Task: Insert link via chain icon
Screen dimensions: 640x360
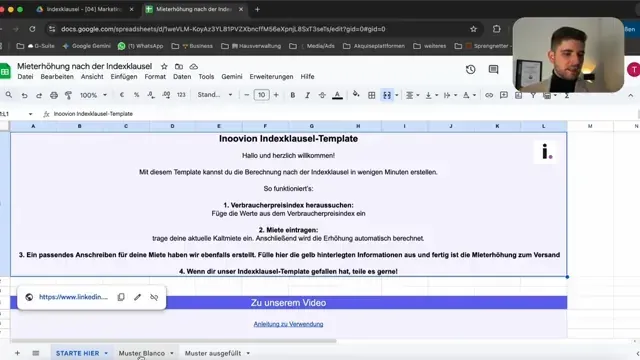Action: click(489, 95)
